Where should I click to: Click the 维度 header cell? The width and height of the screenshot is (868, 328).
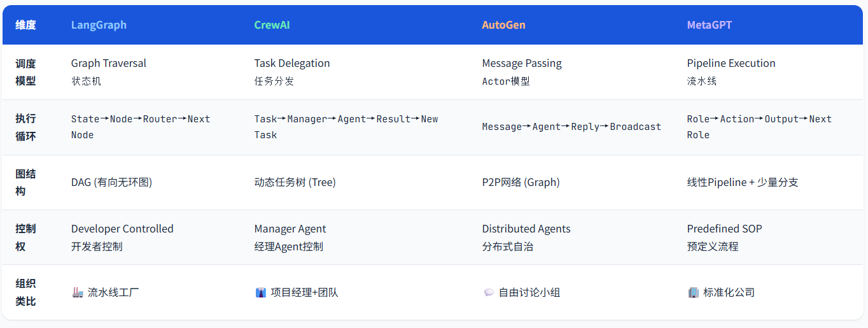(x=25, y=25)
